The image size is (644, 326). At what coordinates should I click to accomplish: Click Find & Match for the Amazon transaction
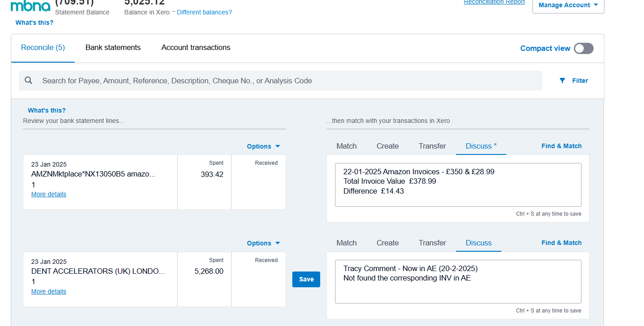(x=561, y=146)
